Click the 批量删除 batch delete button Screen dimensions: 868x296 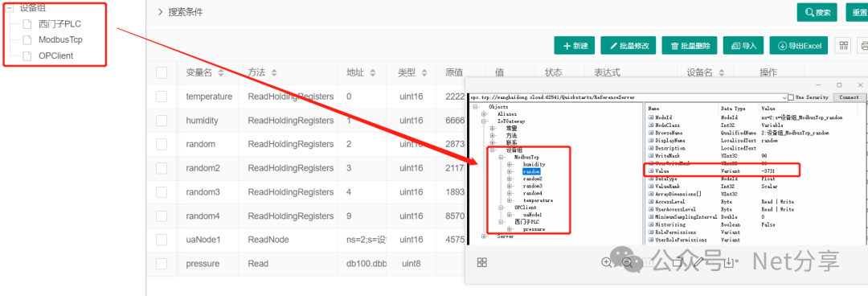click(690, 46)
